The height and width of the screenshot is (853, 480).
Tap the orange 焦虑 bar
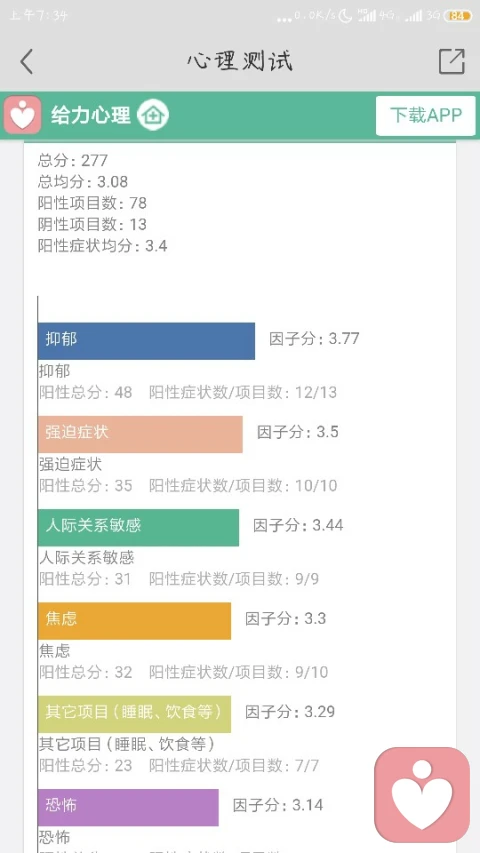click(134, 621)
